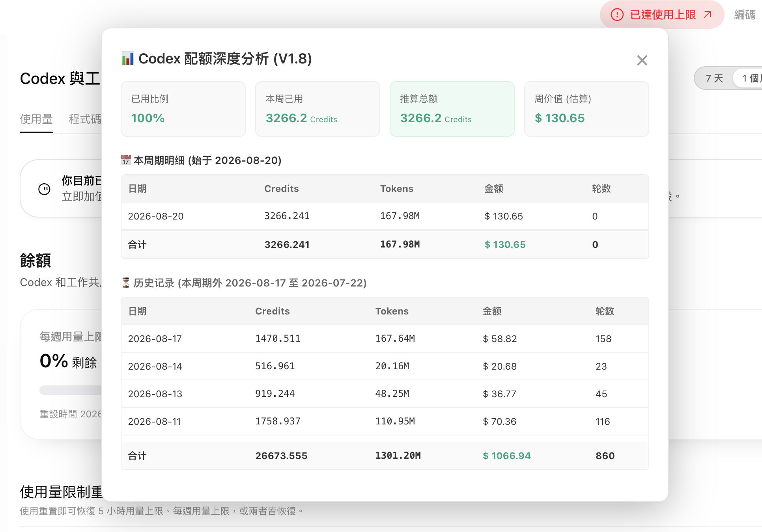762x532 pixels.
Task: Click the $ 36.77 amount
Action: coord(499,394)
